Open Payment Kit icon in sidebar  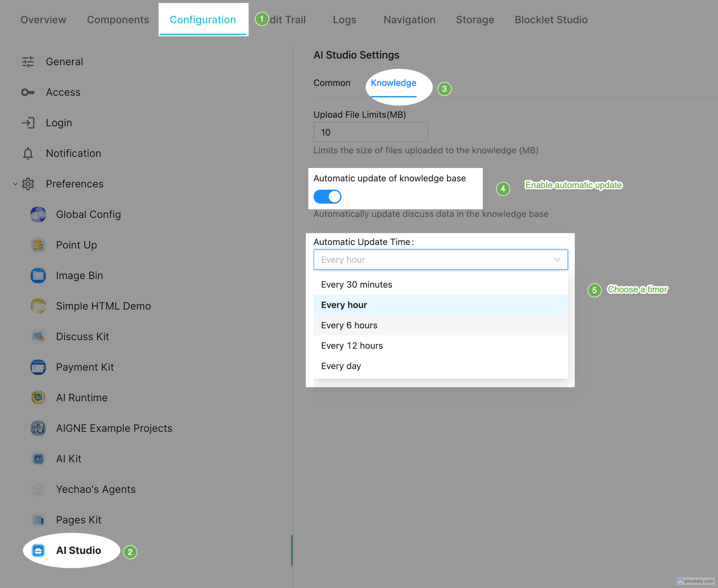click(38, 367)
